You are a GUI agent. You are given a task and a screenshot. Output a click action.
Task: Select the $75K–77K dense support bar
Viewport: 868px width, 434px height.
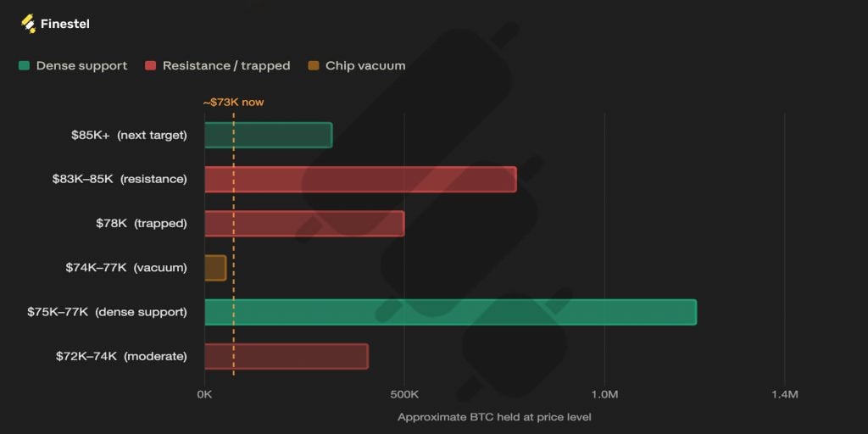pyautogui.click(x=451, y=312)
